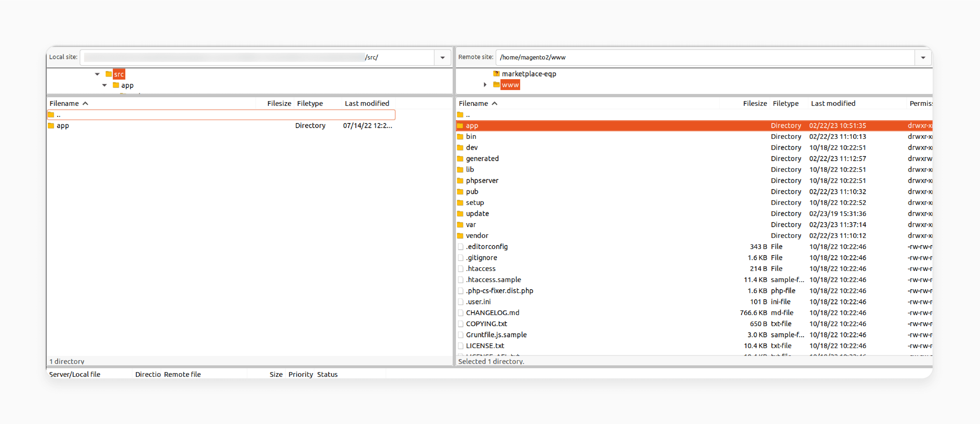Collapse the src folder in local tree
Image resolution: width=980 pixels, height=424 pixels.
coord(97,74)
